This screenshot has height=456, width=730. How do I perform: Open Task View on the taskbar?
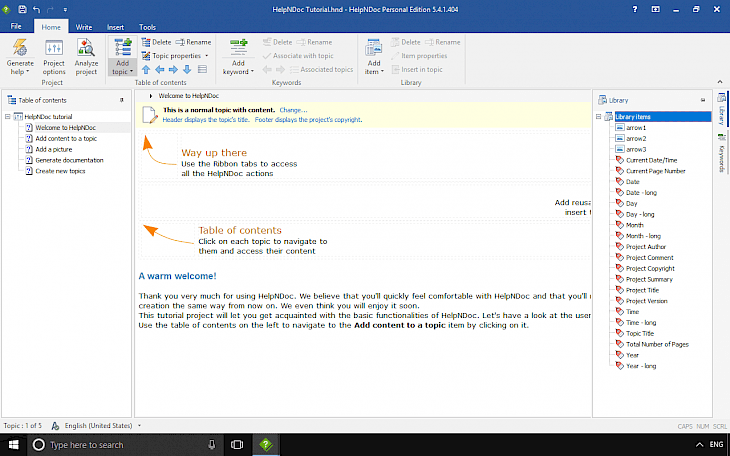tap(237, 445)
